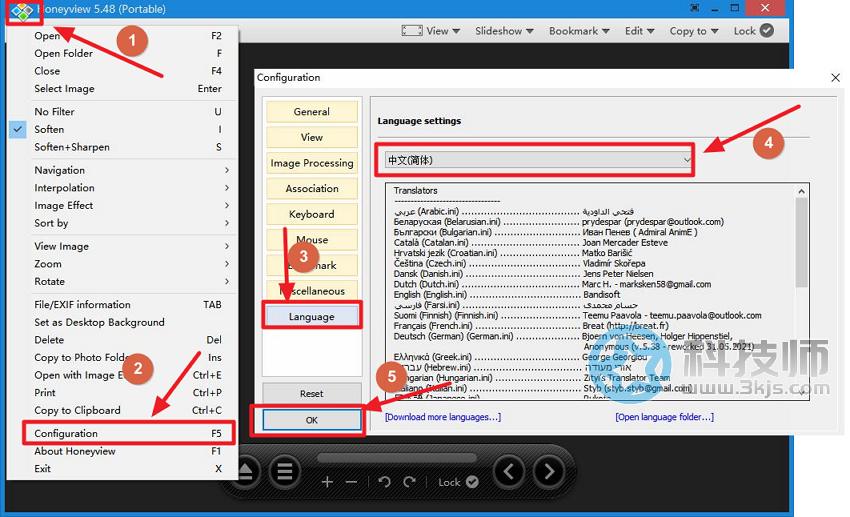Switch to the General configuration tab

pyautogui.click(x=312, y=112)
